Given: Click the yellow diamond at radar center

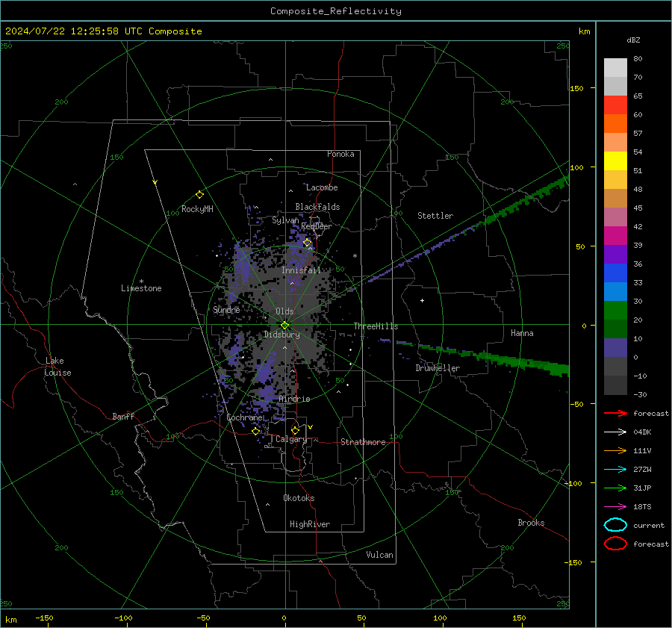Looking at the screenshot, I should coord(284,326).
